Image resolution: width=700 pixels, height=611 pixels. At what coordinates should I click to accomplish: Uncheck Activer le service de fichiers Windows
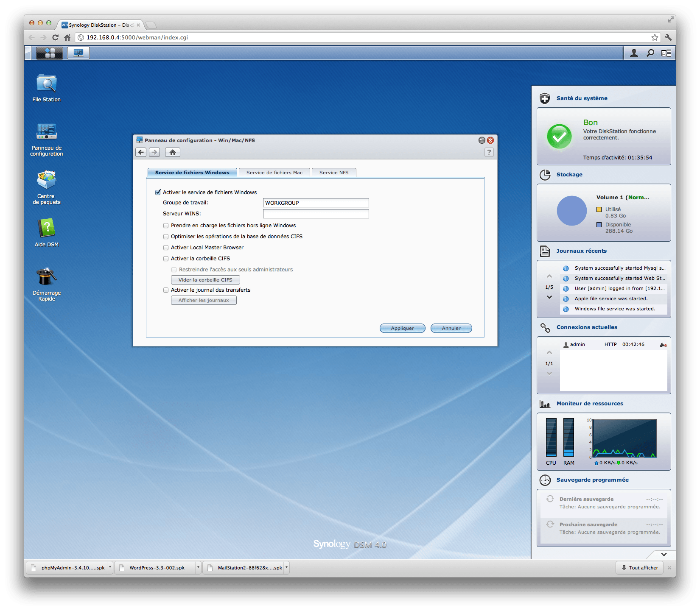coord(158,192)
